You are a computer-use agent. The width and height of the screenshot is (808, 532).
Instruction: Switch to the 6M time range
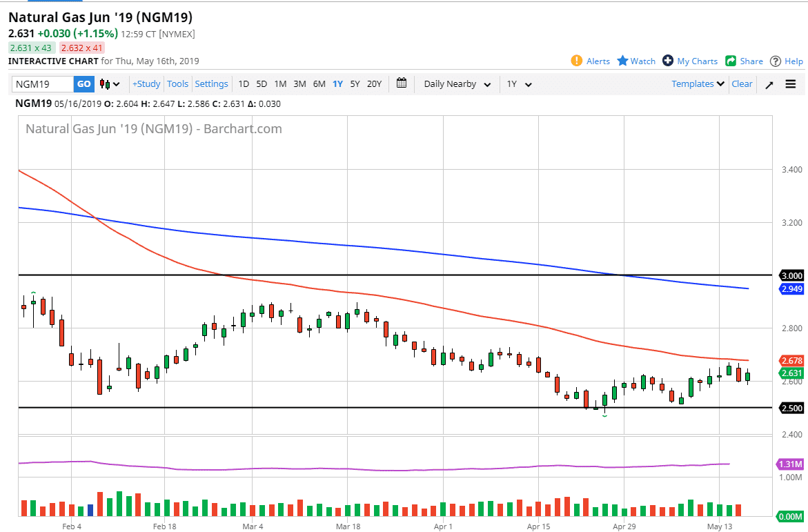pos(319,84)
